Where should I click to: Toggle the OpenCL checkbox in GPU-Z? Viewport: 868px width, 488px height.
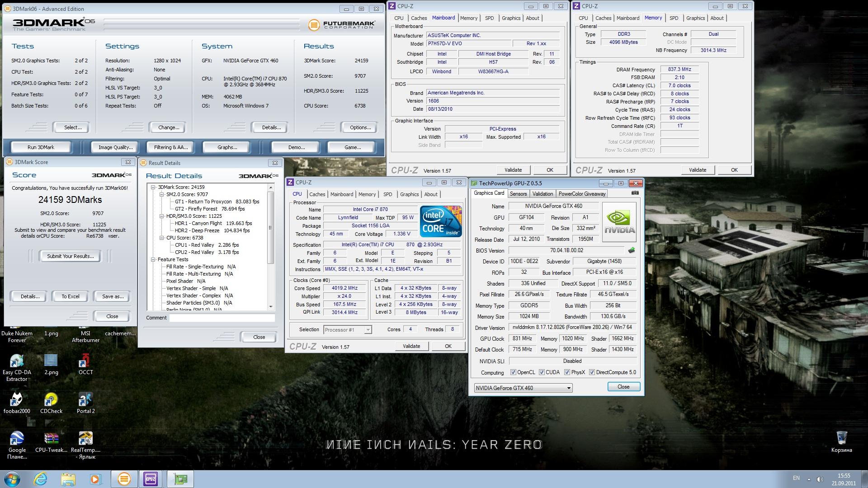(513, 372)
